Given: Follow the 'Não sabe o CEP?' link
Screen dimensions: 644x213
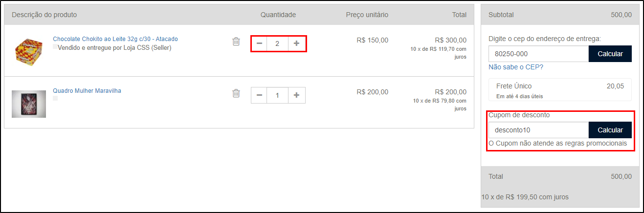Looking at the screenshot, I should [x=516, y=67].
